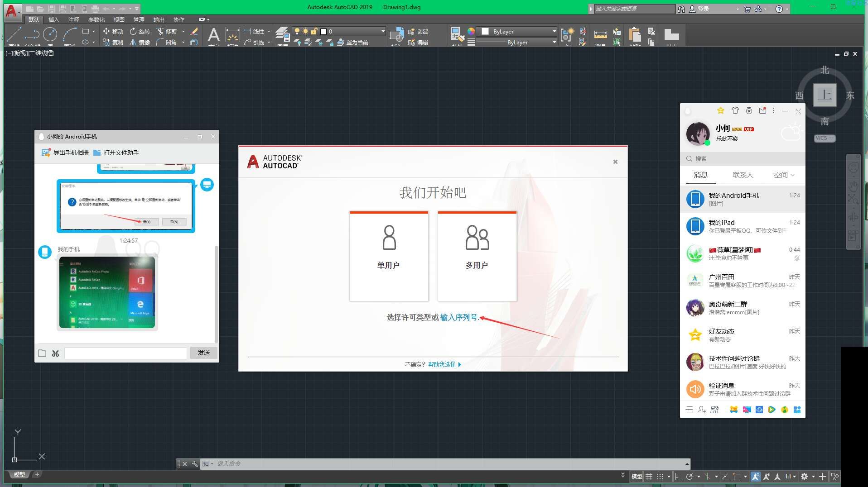Open the Measure ruler tool
Image resolution: width=868 pixels, height=487 pixels.
pos(600,34)
